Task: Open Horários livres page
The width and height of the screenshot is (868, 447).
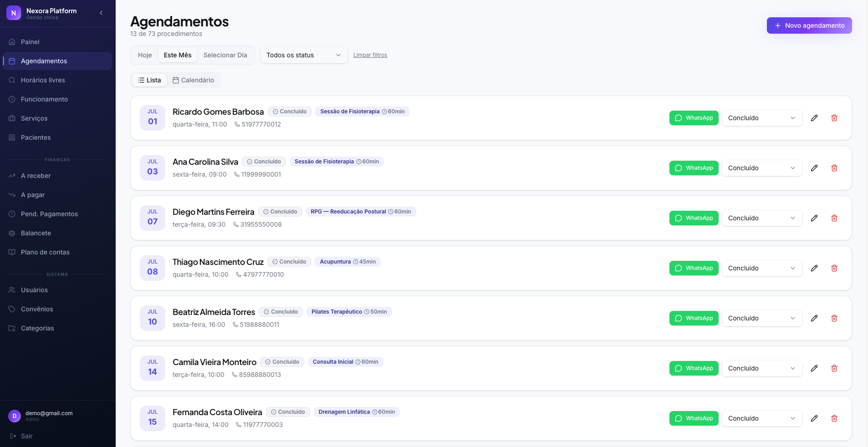Action: point(57,80)
